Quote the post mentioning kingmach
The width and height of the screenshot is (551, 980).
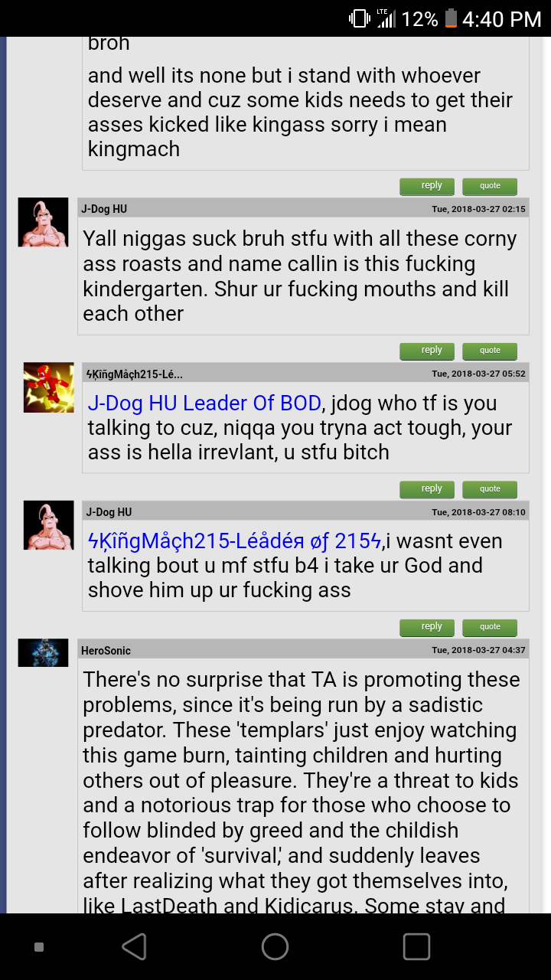(x=490, y=186)
